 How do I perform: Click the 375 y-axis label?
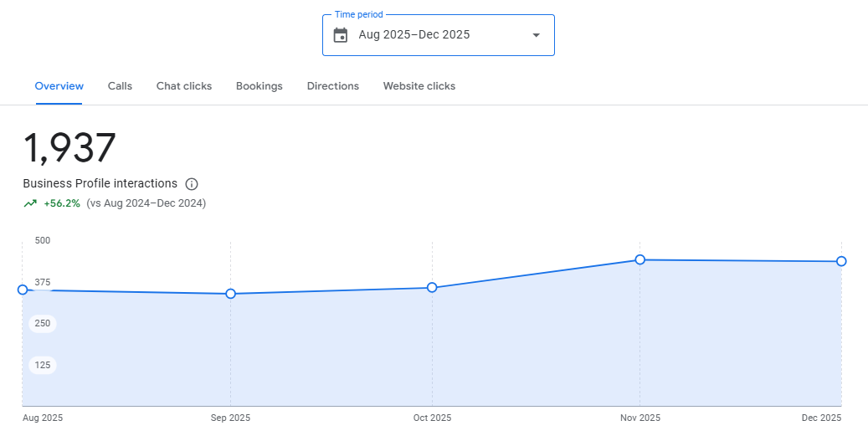tap(43, 282)
